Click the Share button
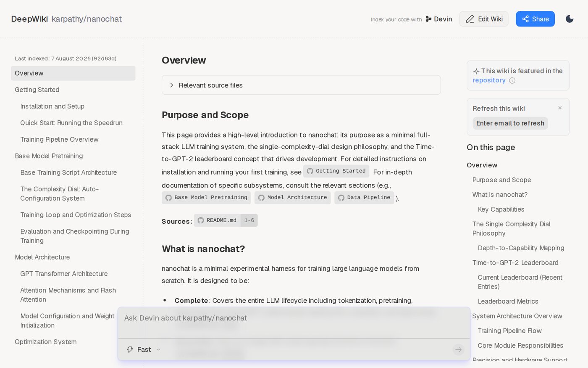The image size is (588, 368). pyautogui.click(x=535, y=19)
